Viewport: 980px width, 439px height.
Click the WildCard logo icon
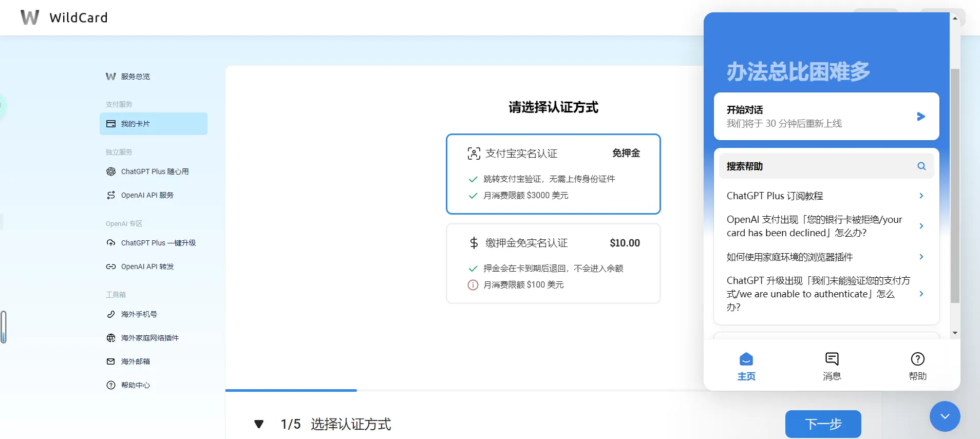30,17
